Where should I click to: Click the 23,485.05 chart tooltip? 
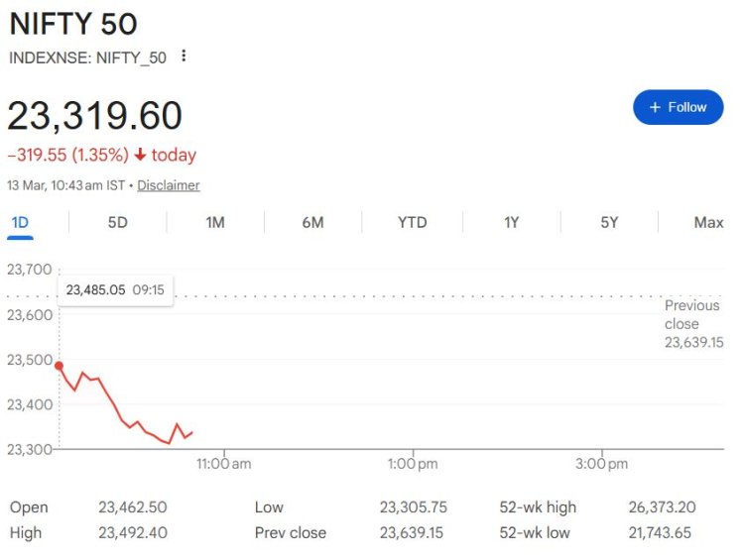click(115, 290)
